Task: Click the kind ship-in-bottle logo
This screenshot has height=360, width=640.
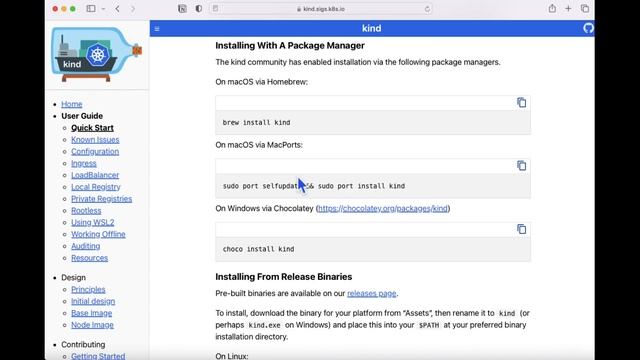Action: point(97,55)
